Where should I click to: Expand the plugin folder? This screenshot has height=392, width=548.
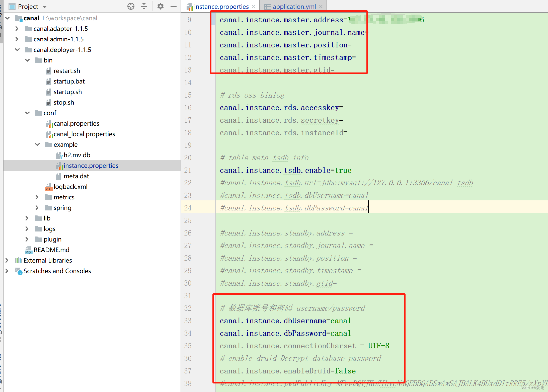tap(27, 239)
